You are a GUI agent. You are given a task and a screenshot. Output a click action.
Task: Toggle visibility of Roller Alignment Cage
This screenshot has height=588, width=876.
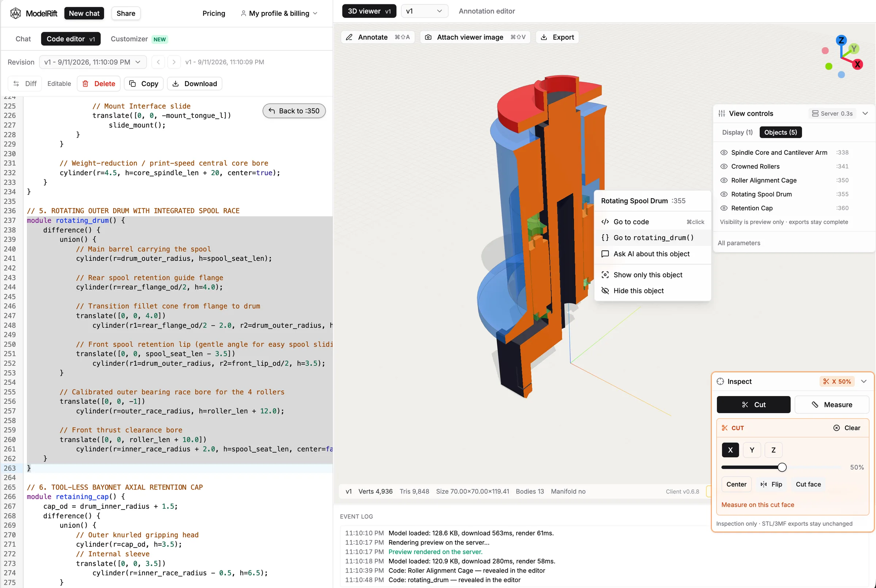coord(724,180)
